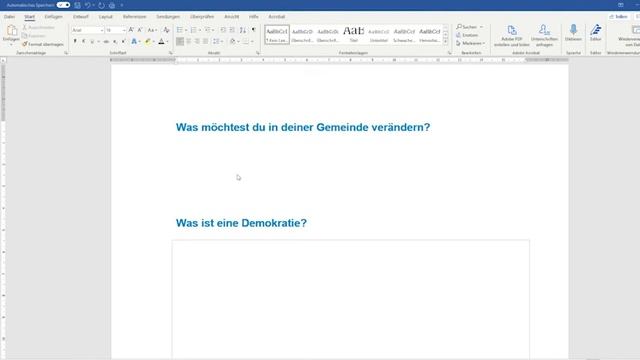The image size is (640, 360).
Task: Open the Absatz dialog launcher
Action: [258, 53]
